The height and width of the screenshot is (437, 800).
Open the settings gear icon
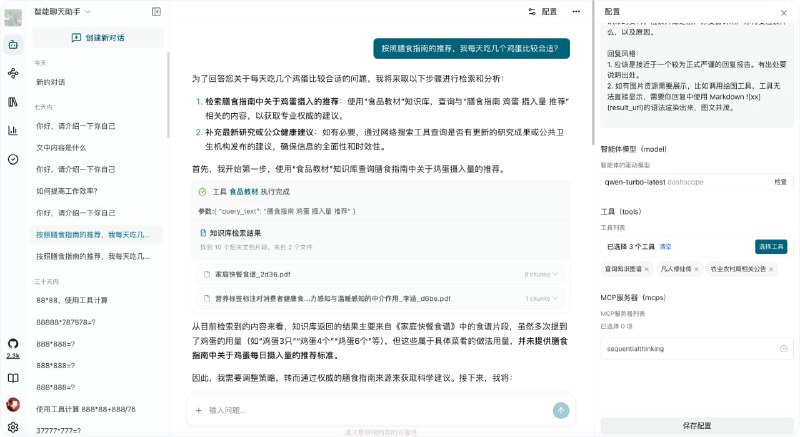coord(13,427)
